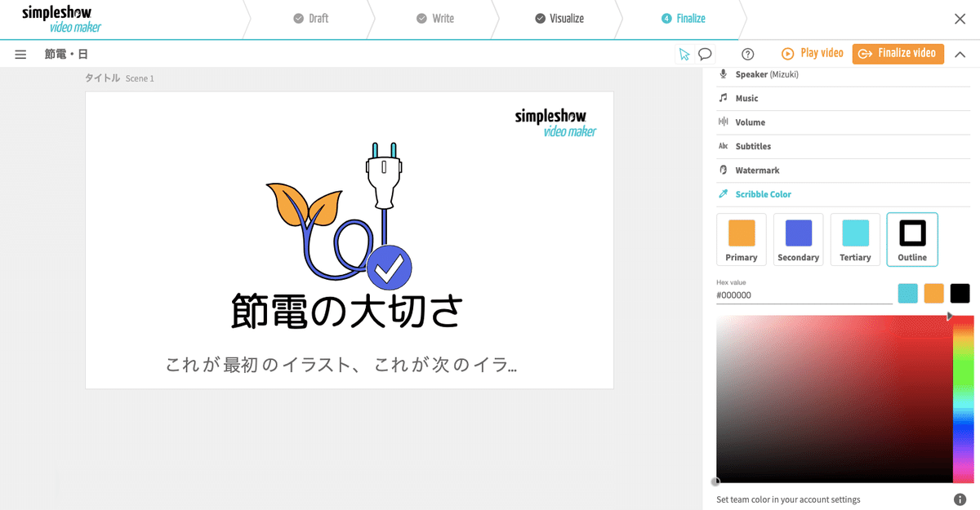The width and height of the screenshot is (980, 510).
Task: Go to the Write step
Action: pos(435,19)
